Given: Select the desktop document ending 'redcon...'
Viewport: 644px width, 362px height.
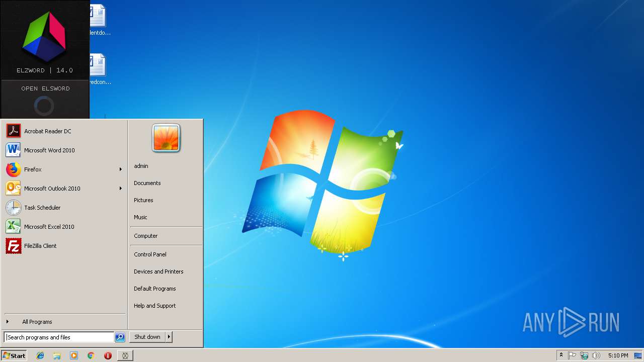Looking at the screenshot, I should [x=99, y=69].
